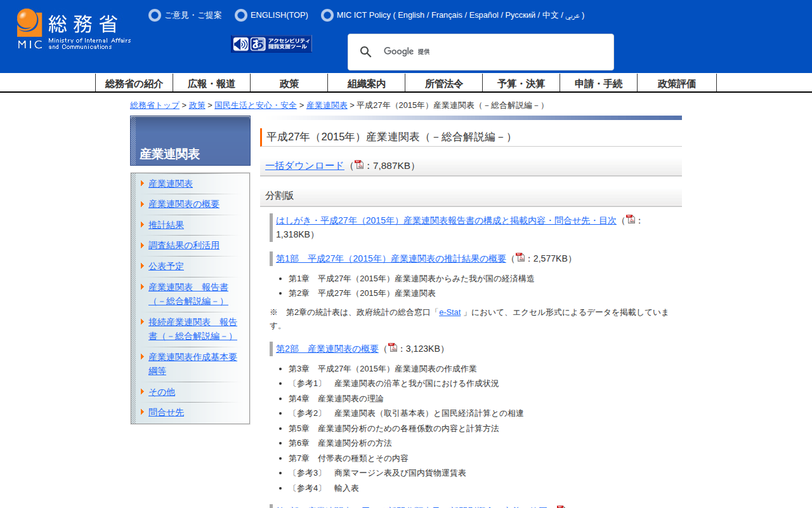The width and height of the screenshot is (812, 508).
Task: Open 産業連関表の概要 in the sidebar
Action: (x=184, y=204)
